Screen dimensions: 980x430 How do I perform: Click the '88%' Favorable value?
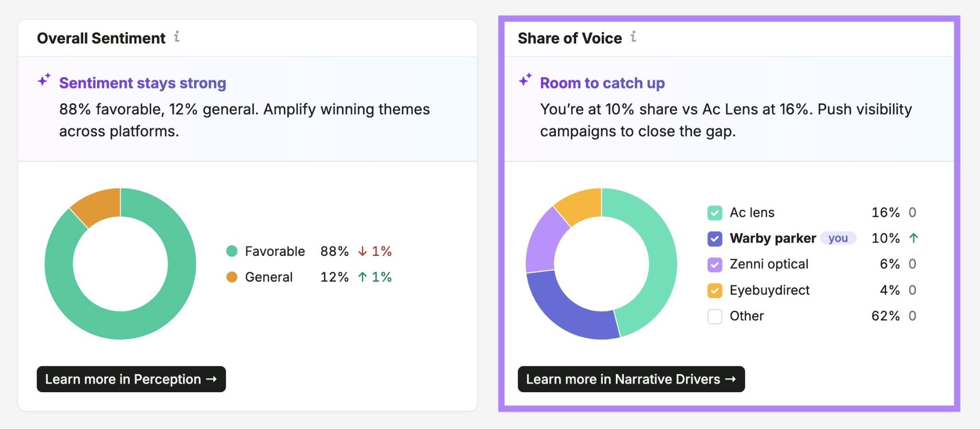(x=334, y=251)
